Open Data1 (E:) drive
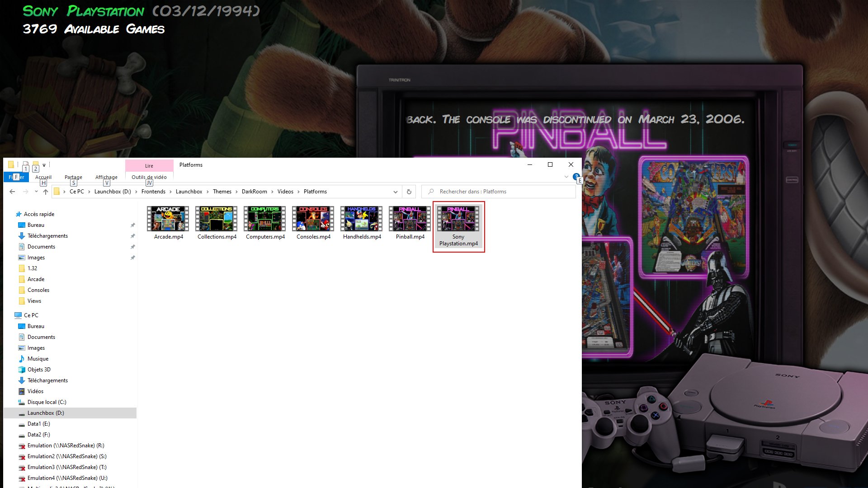The height and width of the screenshot is (488, 868). [38, 424]
